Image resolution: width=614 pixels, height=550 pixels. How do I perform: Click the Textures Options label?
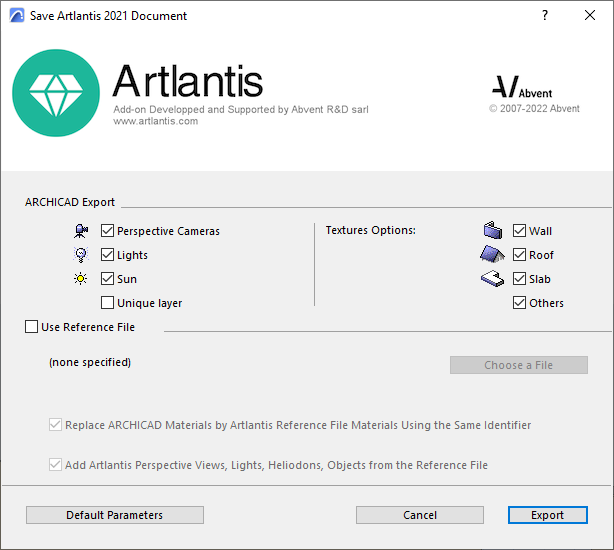click(370, 230)
